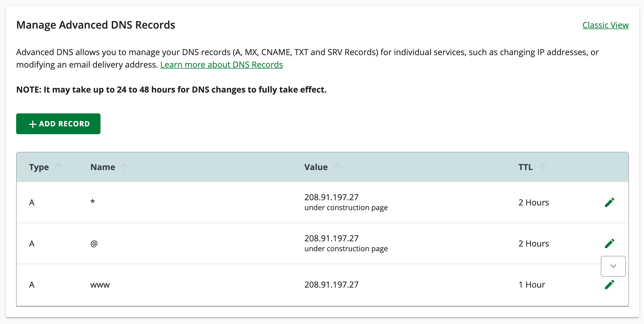Sort records by Value arrow
644x324 pixels.
tap(337, 167)
